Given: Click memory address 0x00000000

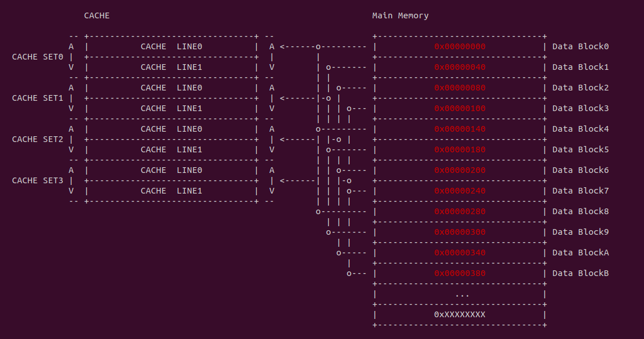Looking at the screenshot, I should tap(460, 46).
